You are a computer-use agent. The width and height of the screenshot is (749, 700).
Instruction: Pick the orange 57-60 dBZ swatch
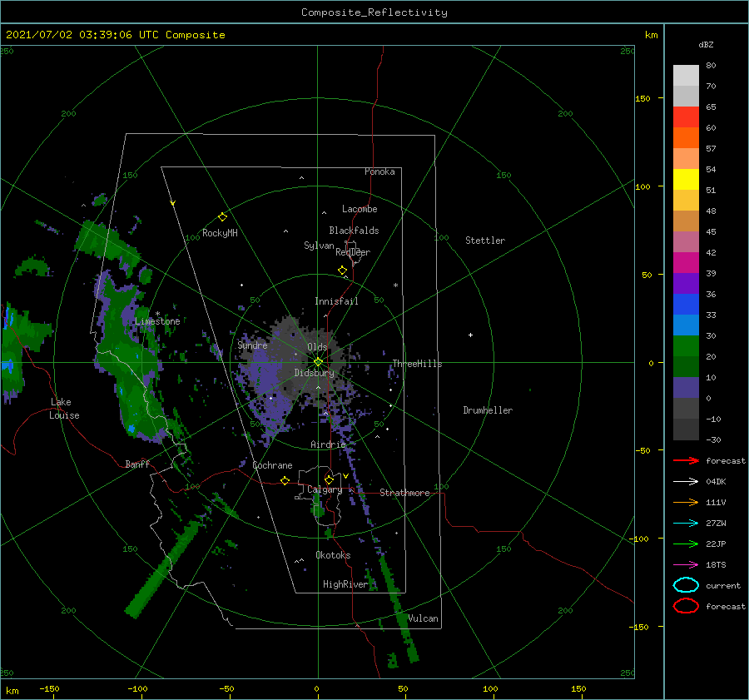click(686, 138)
